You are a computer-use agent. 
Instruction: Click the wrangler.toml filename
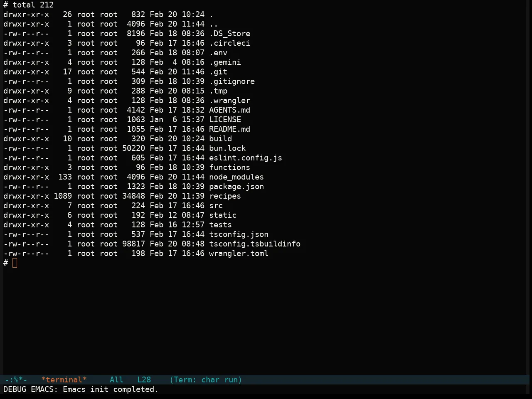tap(239, 254)
